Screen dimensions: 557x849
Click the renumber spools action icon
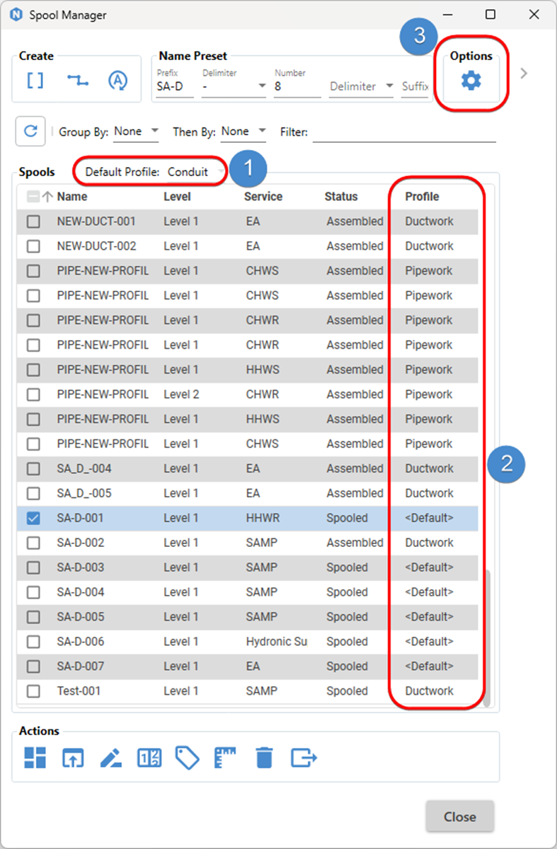click(149, 758)
